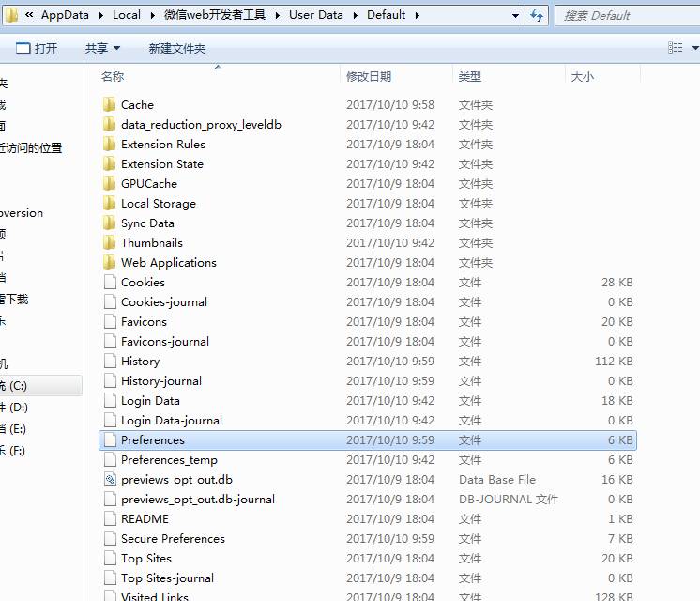Click the History file icon
This screenshot has height=601, width=700.
(110, 361)
